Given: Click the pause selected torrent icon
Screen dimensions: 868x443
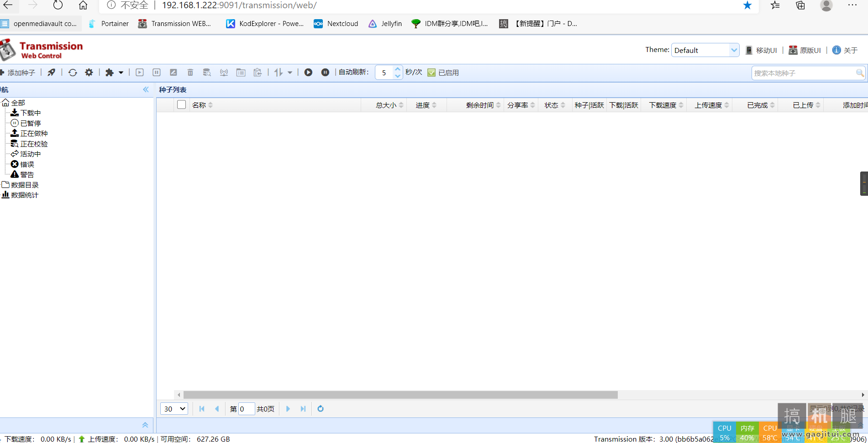Looking at the screenshot, I should click(x=157, y=73).
